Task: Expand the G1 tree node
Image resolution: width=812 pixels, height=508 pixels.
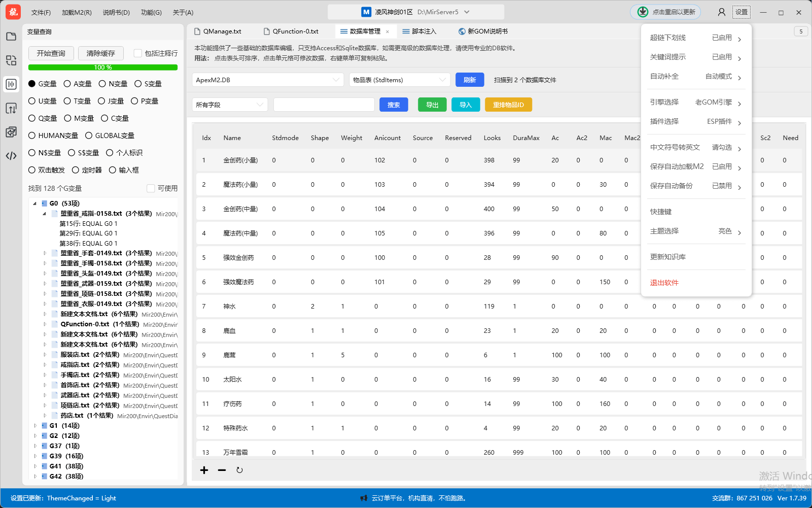Action: (35, 426)
